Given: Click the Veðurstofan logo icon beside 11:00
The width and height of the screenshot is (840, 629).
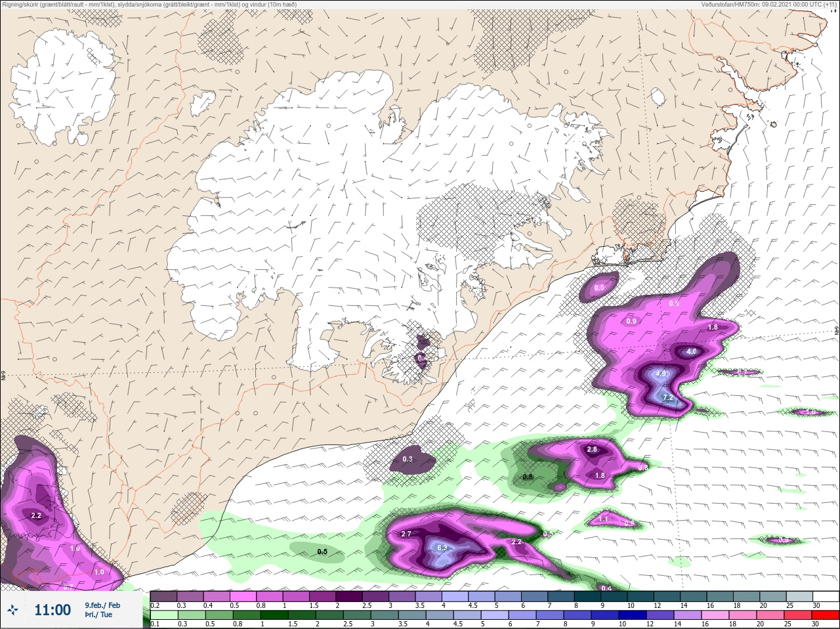Looking at the screenshot, I should click(12, 609).
